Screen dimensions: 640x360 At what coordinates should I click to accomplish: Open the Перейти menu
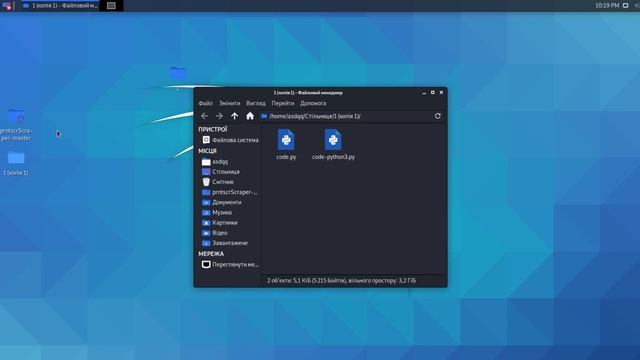click(282, 103)
